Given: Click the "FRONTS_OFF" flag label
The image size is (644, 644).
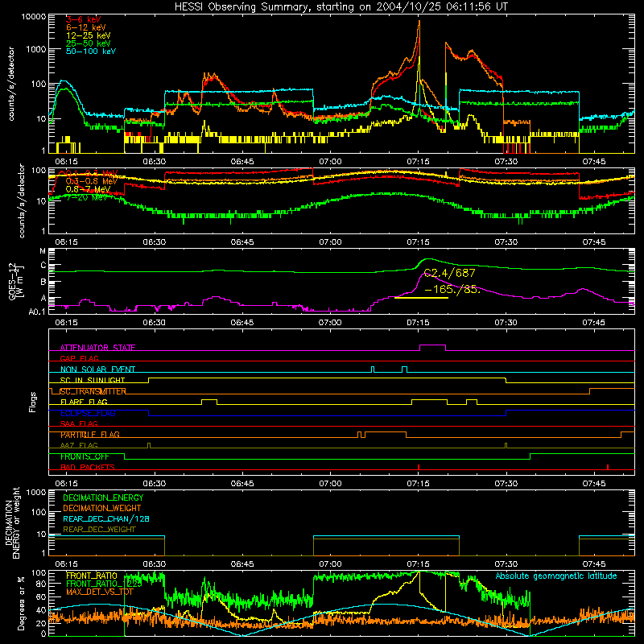Looking at the screenshot, I should tap(85, 456).
